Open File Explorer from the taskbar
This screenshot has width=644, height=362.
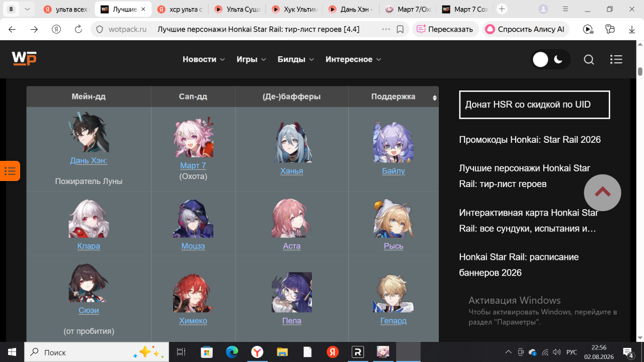282,352
